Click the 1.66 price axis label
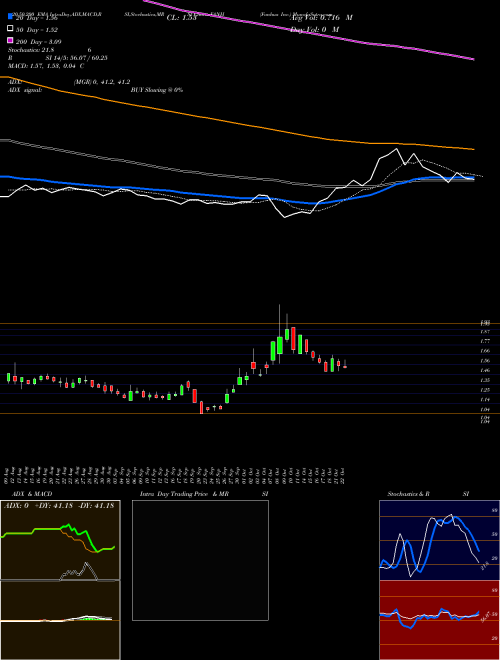Screen dimensions: 500x660 [x=484, y=351]
